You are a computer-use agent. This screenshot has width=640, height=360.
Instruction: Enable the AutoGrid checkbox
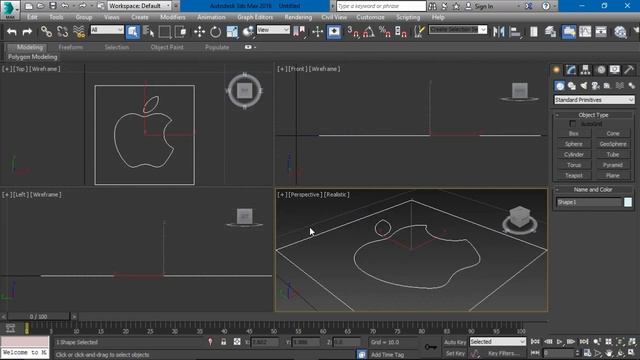573,124
